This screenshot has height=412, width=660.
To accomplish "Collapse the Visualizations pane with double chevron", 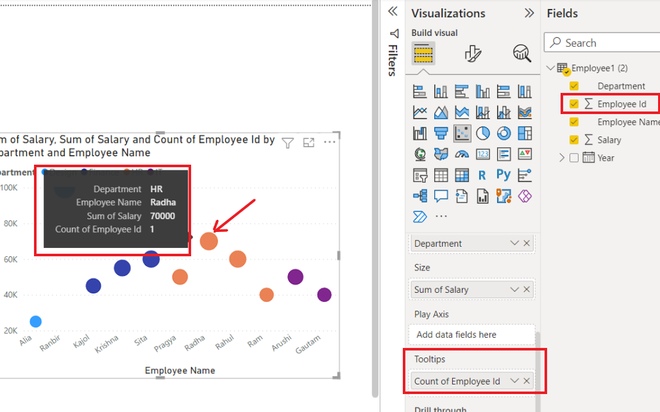I will click(x=529, y=13).
